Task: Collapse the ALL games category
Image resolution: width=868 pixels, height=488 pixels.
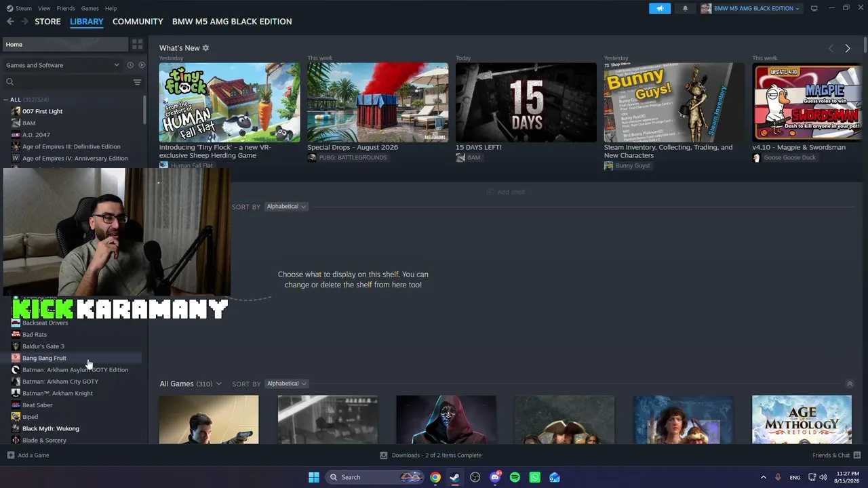Action: click(x=6, y=100)
